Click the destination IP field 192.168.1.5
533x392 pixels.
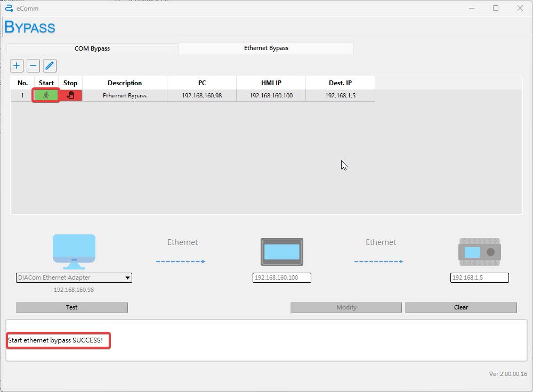[479, 277]
